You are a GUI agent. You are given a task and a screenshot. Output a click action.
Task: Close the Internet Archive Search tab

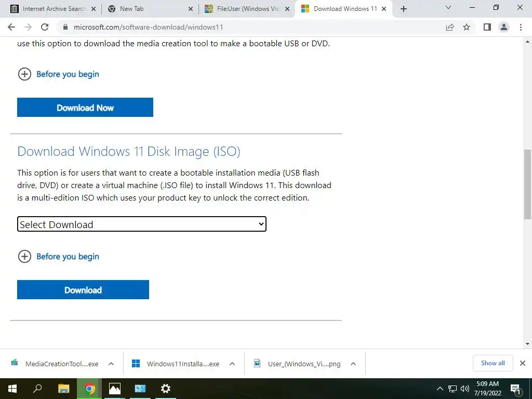point(94,9)
